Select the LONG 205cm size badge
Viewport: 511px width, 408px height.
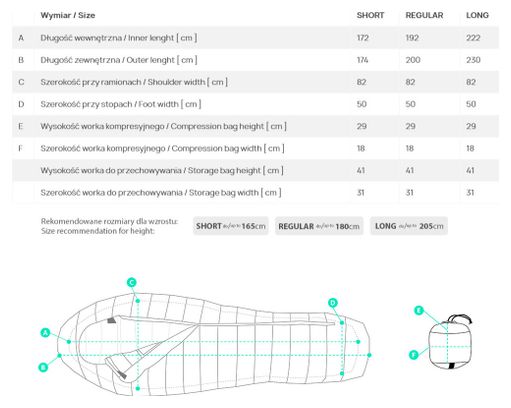[409, 226]
